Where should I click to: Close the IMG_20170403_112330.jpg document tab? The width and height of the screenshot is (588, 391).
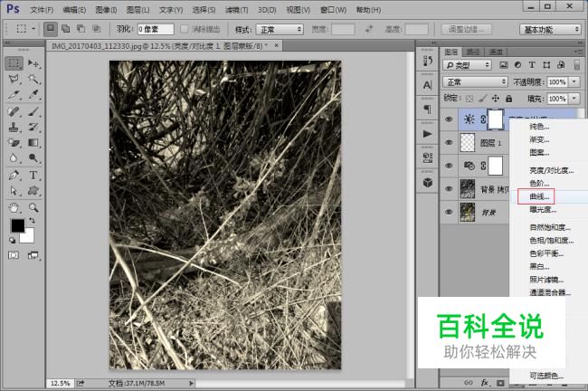tap(277, 45)
